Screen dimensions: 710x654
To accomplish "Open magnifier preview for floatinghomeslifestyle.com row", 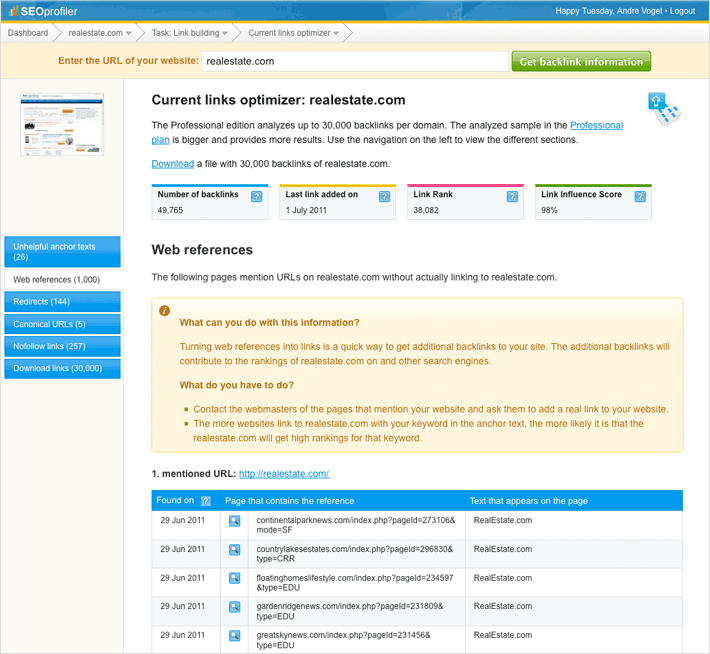I will [x=234, y=578].
